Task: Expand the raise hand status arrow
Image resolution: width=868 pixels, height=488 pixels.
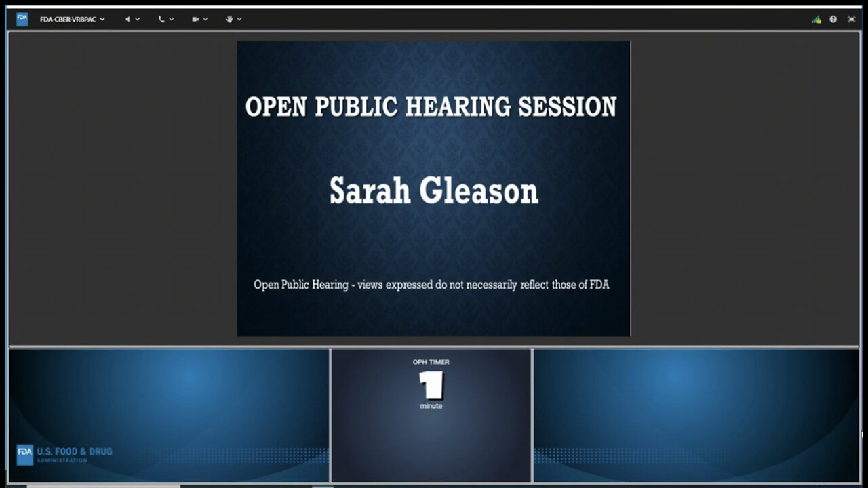Action: (x=239, y=19)
